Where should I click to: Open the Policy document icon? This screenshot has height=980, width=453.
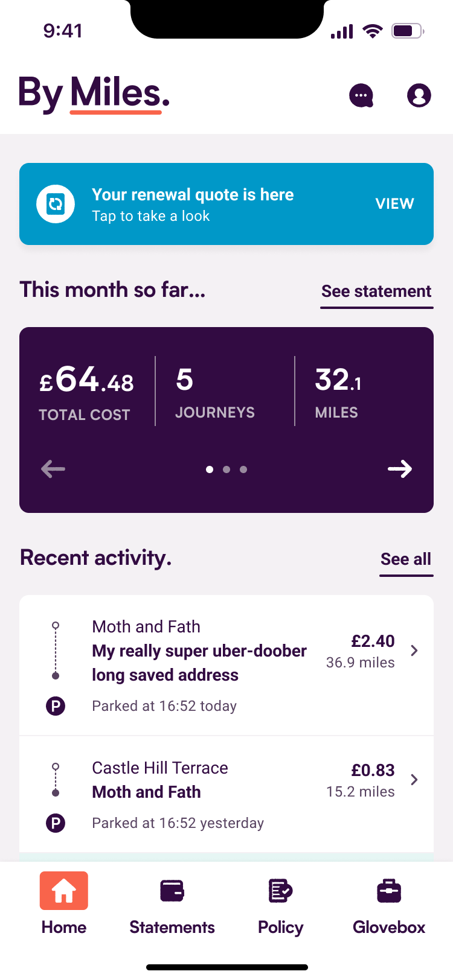(x=280, y=891)
